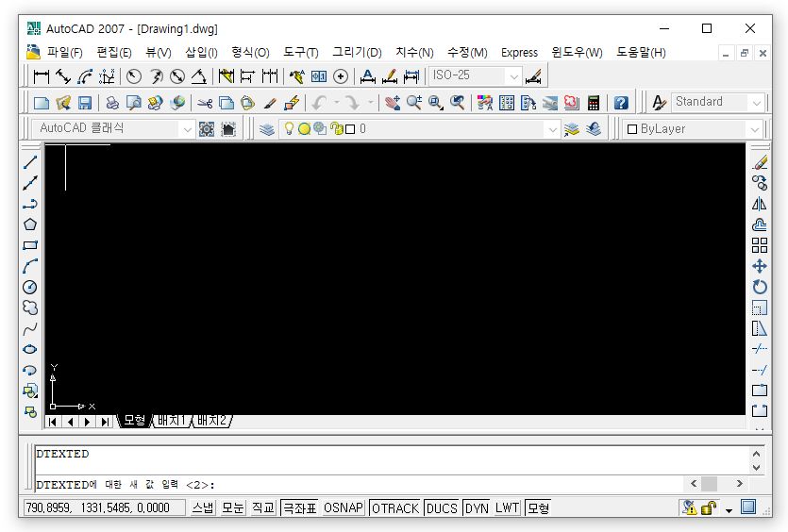Select the Rectangle draw tool
Screen dimensions: 788x532
click(30, 245)
